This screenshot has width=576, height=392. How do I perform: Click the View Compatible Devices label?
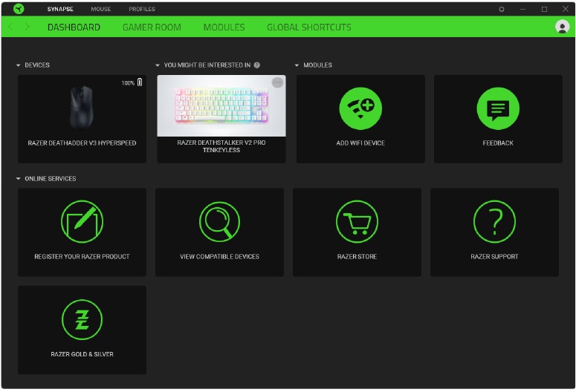[219, 257]
